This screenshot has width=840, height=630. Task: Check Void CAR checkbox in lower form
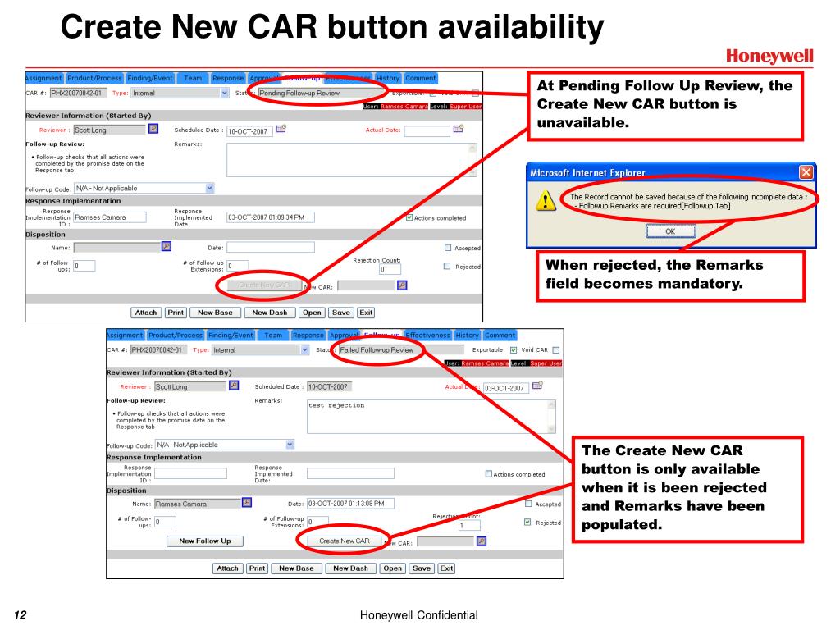[556, 349]
